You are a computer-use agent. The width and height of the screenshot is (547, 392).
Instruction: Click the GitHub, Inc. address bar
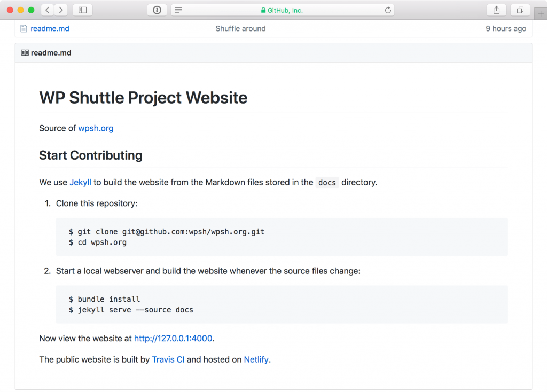[283, 10]
